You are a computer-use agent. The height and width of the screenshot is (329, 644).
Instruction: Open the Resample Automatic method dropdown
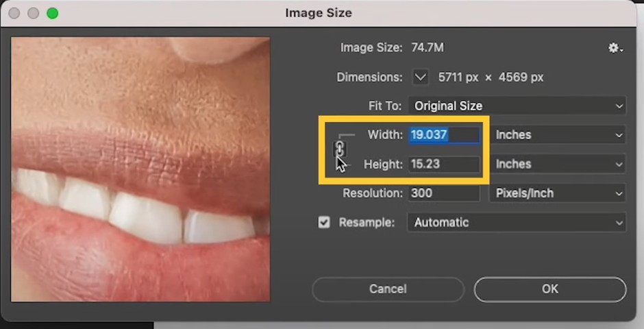pyautogui.click(x=517, y=222)
